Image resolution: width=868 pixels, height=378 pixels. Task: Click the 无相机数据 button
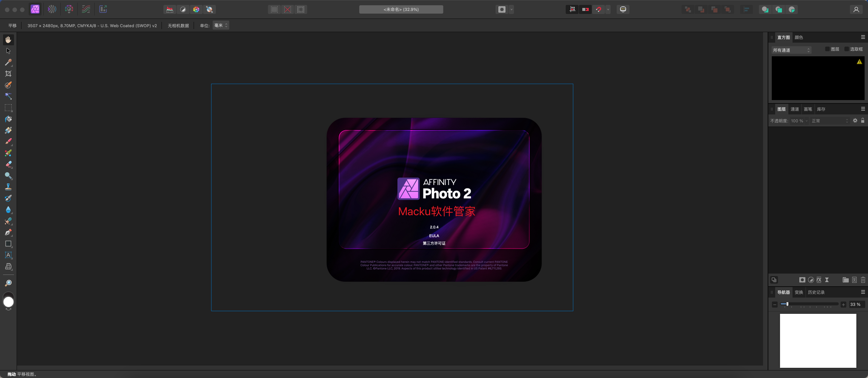(x=178, y=25)
